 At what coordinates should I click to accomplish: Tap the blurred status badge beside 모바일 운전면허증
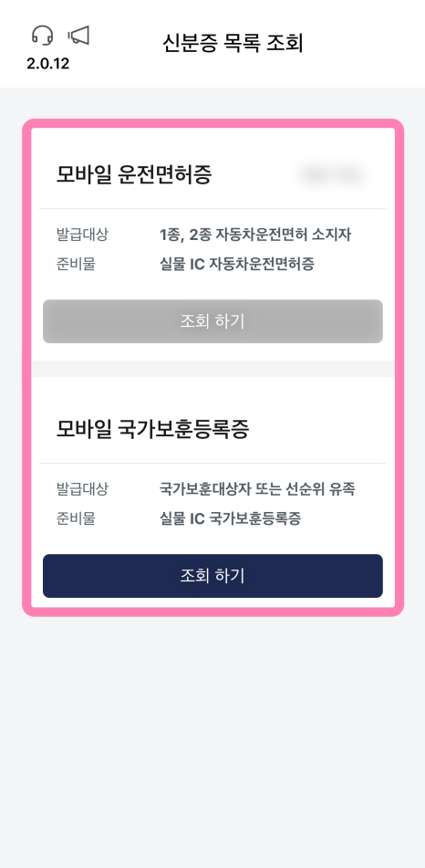(331, 175)
